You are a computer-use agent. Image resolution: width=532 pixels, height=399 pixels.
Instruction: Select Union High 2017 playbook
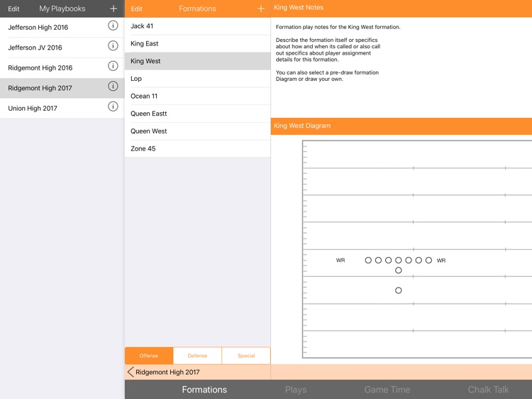(x=62, y=109)
